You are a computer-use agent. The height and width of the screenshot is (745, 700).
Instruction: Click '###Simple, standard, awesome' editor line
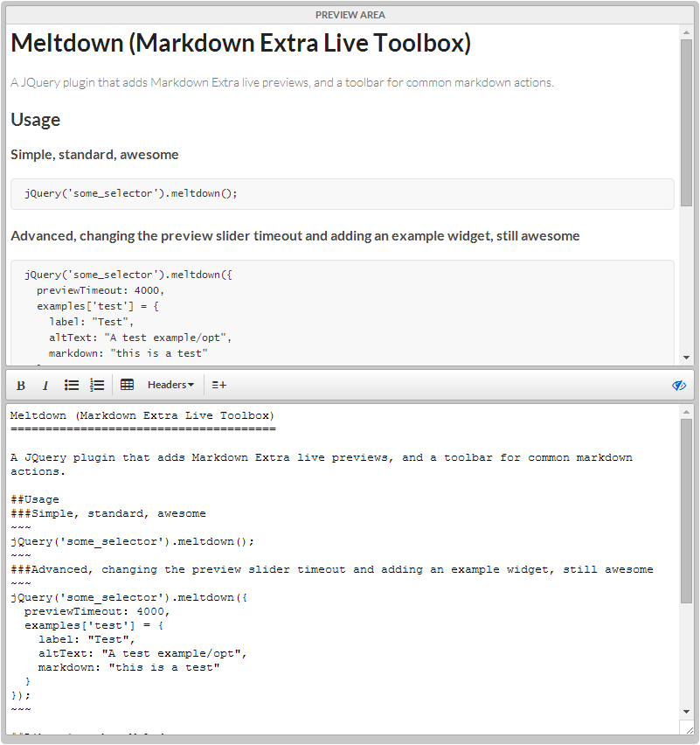click(x=108, y=513)
